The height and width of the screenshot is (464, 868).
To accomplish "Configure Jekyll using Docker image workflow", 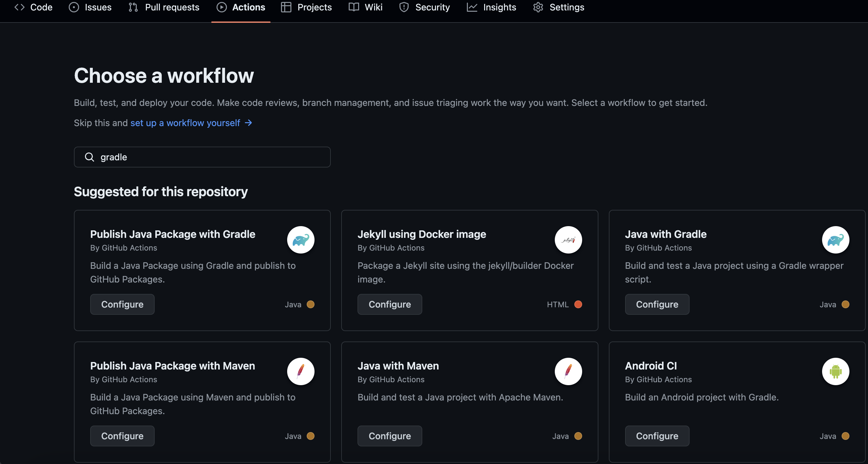I will (x=389, y=304).
